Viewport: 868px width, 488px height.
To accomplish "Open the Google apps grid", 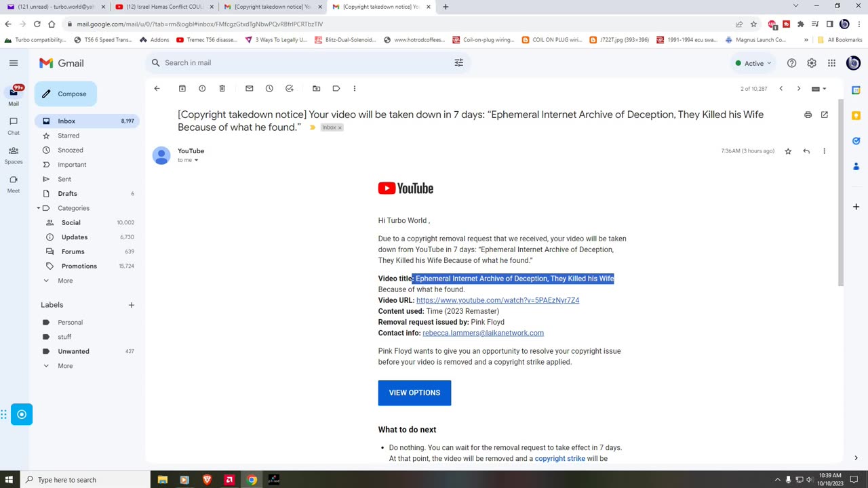I will point(832,63).
